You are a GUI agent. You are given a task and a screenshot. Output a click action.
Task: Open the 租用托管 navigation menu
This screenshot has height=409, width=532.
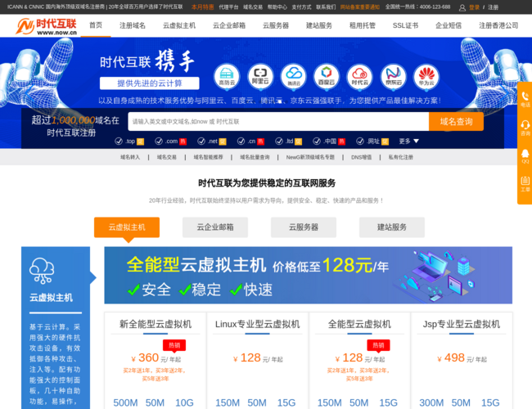click(x=363, y=25)
